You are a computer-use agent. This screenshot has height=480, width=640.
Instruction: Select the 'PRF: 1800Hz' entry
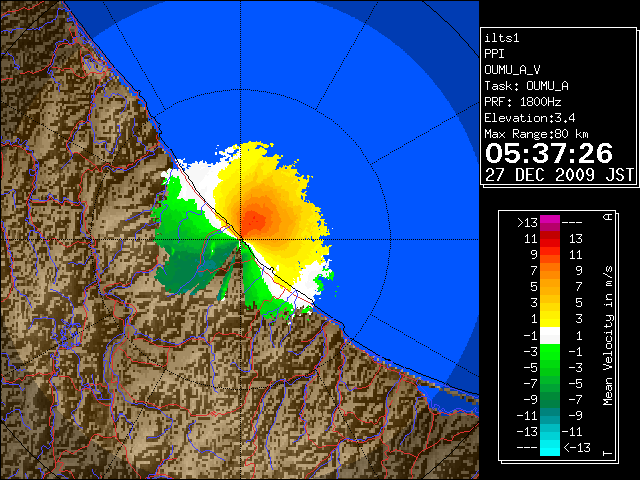[523, 102]
